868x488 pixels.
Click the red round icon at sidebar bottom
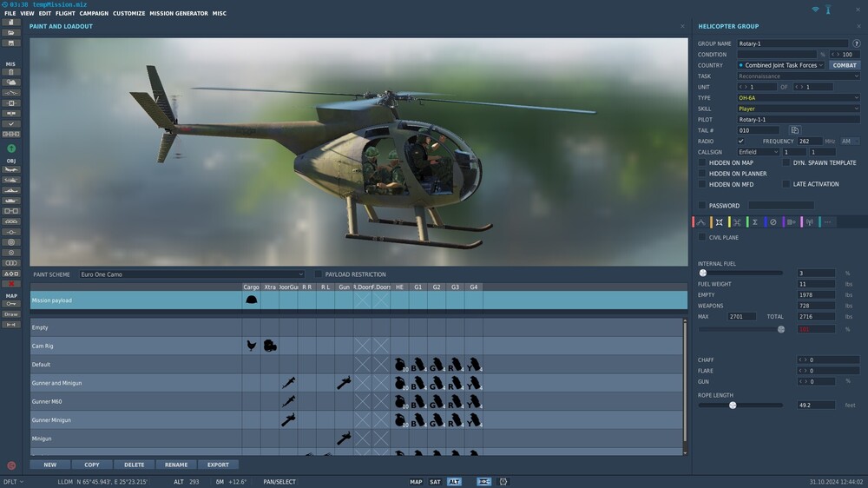(x=11, y=465)
